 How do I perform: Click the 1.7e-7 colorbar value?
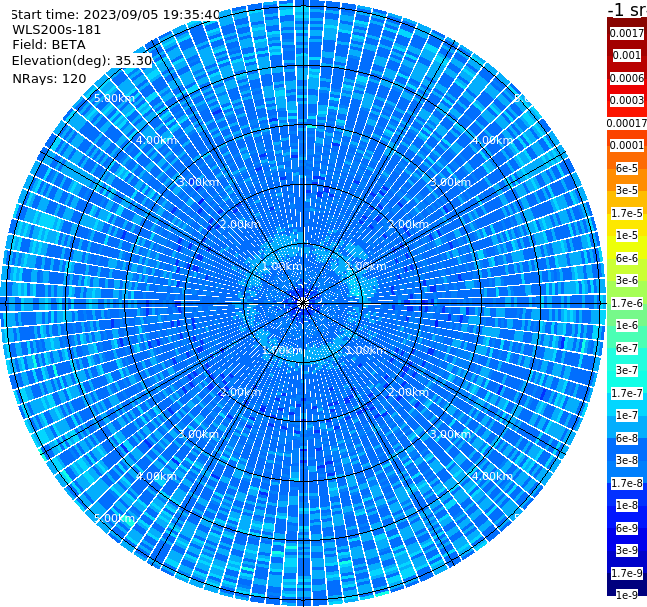[627, 393]
